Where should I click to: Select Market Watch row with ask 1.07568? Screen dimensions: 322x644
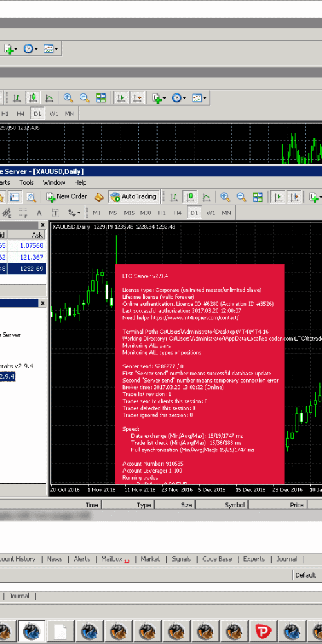[x=23, y=245]
